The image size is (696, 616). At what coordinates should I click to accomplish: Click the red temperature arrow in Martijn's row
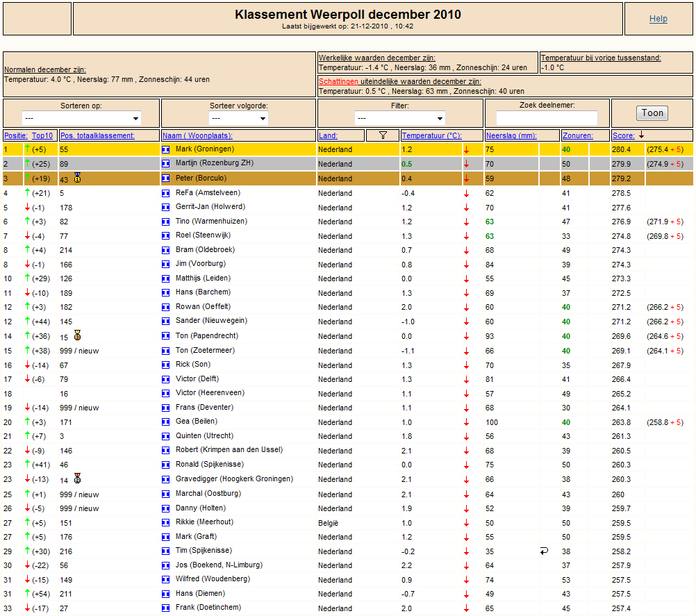pos(466,164)
